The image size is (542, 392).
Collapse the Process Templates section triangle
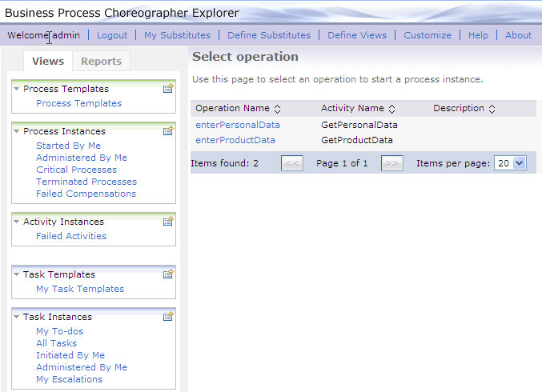point(16,89)
